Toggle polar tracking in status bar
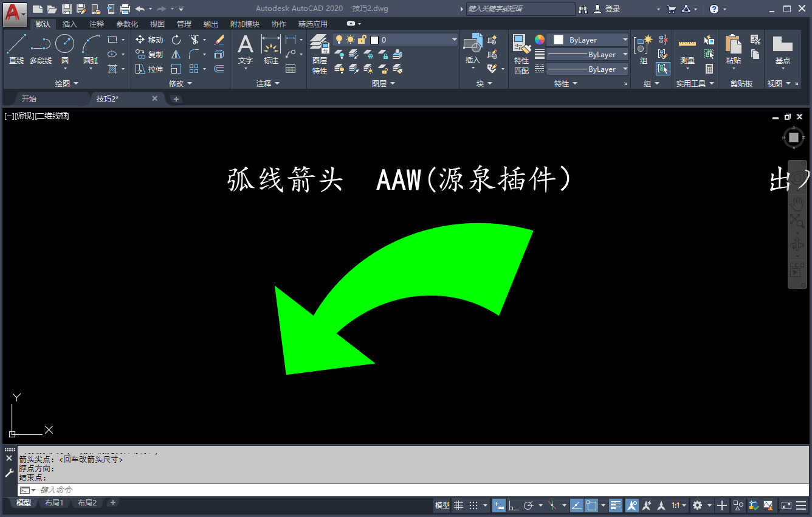The width and height of the screenshot is (812, 517). point(529,505)
